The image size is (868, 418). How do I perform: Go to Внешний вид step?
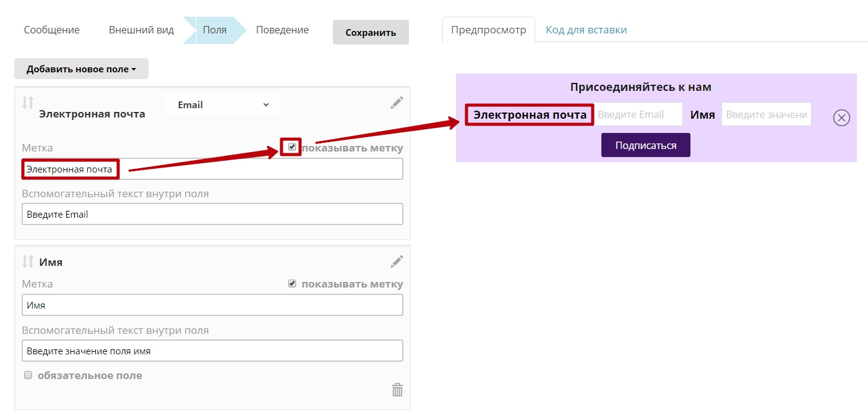click(141, 30)
